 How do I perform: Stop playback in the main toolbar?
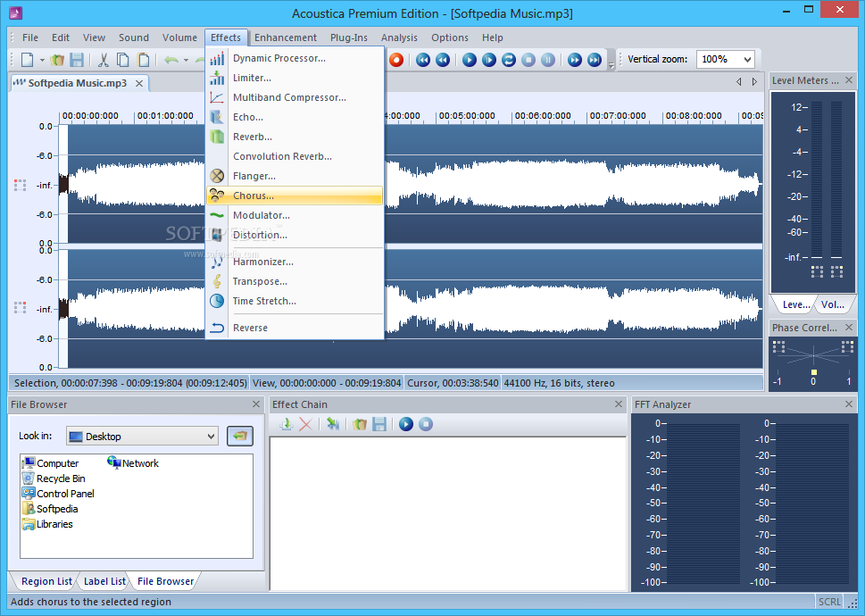pyautogui.click(x=528, y=60)
